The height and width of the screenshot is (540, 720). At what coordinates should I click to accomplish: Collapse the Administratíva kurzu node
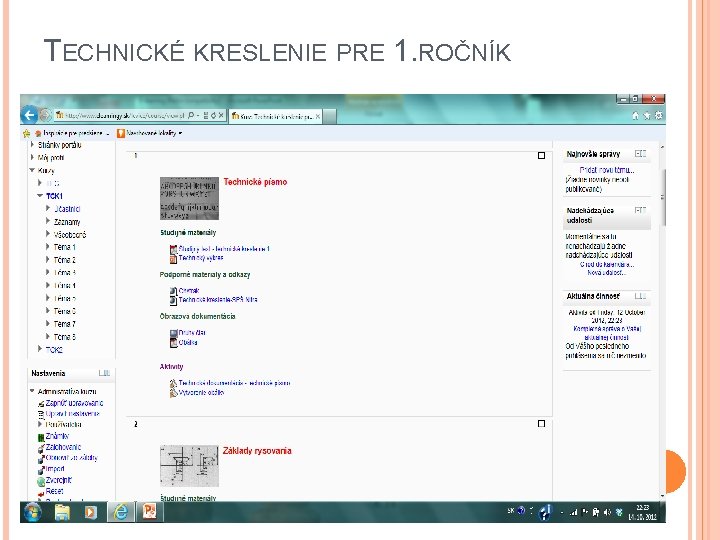tap(32, 391)
